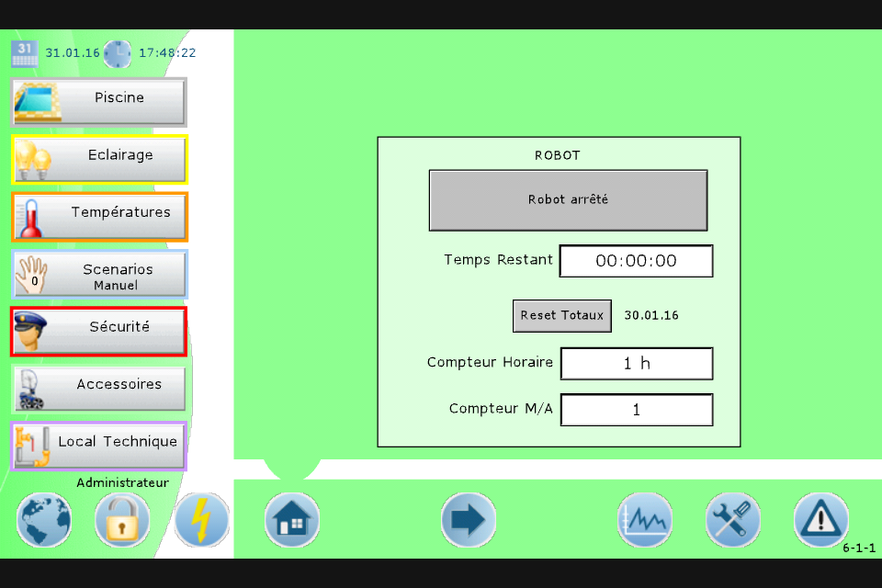Toggle the Robot arrêté state button

click(568, 199)
